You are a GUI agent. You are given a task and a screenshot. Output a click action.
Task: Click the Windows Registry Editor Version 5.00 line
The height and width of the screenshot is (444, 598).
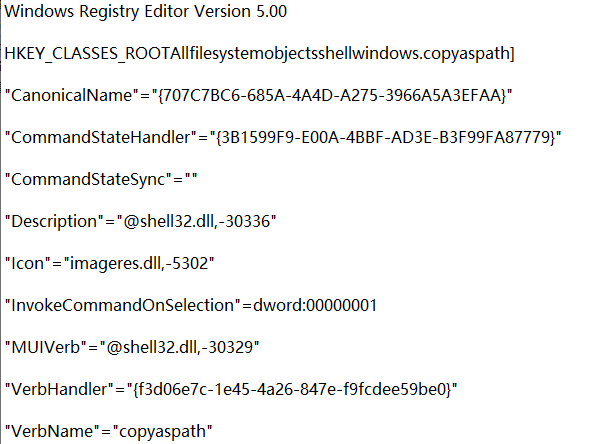pyautogui.click(x=145, y=11)
